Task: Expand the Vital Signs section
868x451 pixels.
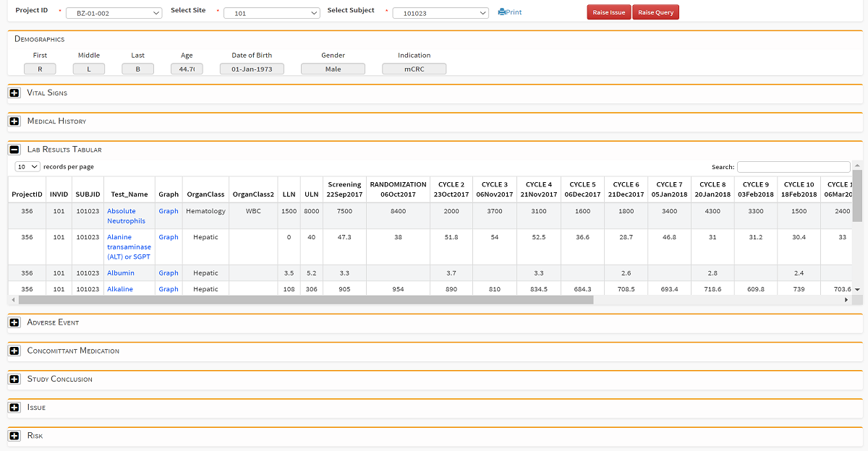Action: 14,93
